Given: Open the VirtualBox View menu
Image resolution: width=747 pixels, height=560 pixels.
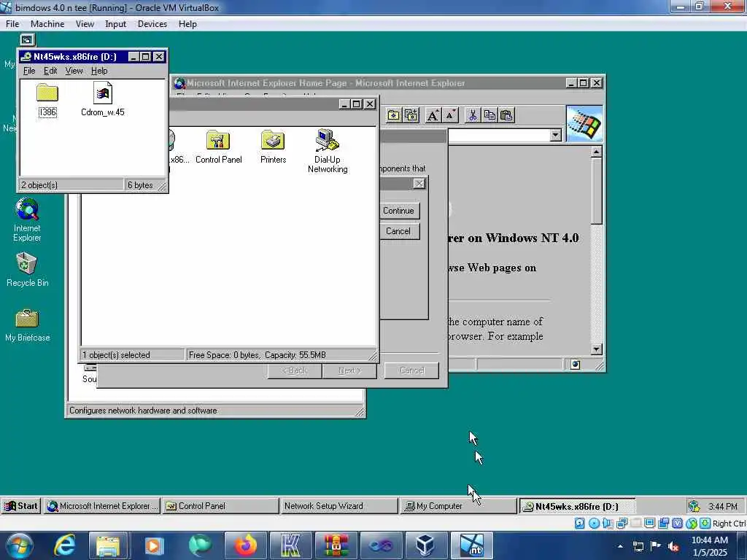Looking at the screenshot, I should pyautogui.click(x=85, y=24).
